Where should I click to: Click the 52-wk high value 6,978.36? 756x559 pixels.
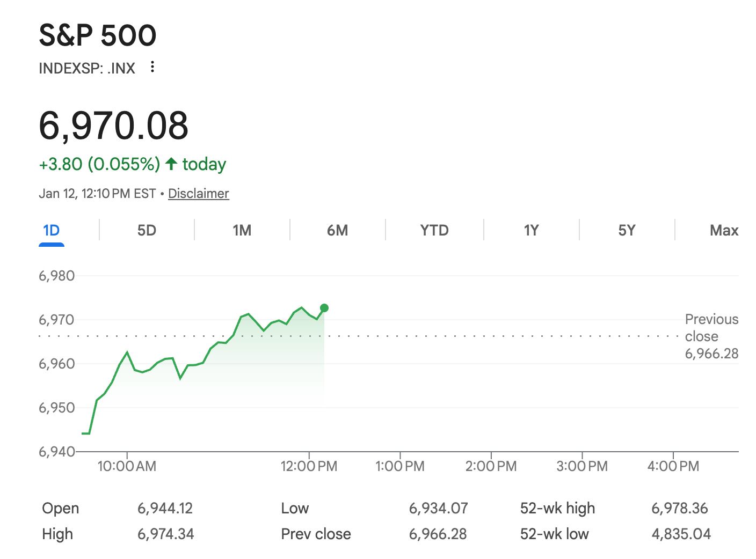click(x=679, y=508)
